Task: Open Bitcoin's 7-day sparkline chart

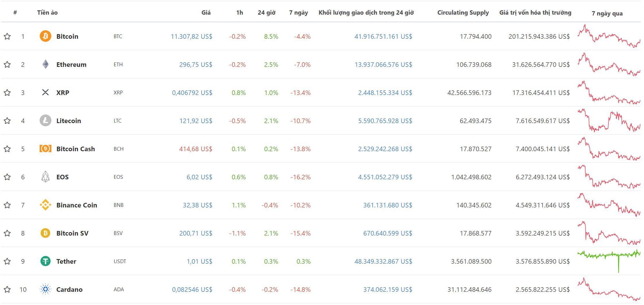Action: click(609, 36)
